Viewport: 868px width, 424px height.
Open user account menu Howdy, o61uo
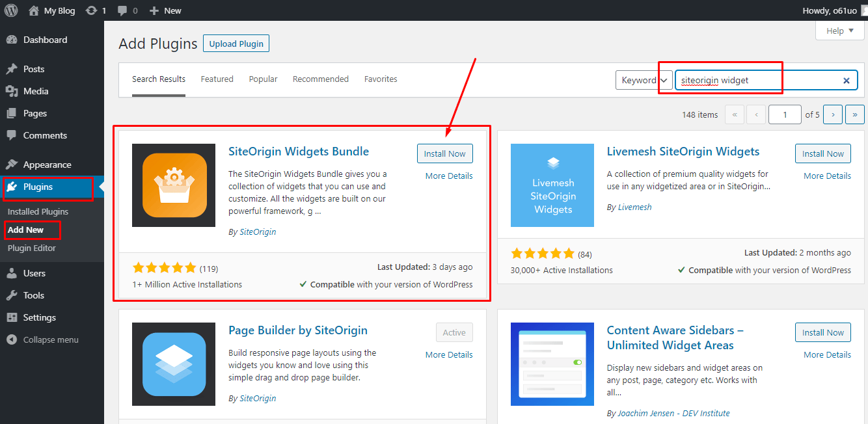click(x=835, y=10)
